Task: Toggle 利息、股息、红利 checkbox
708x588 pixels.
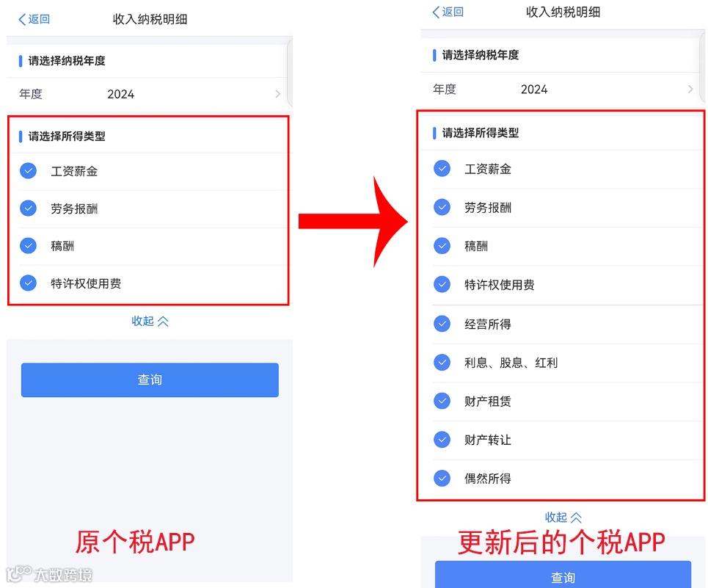Action: coord(442,362)
